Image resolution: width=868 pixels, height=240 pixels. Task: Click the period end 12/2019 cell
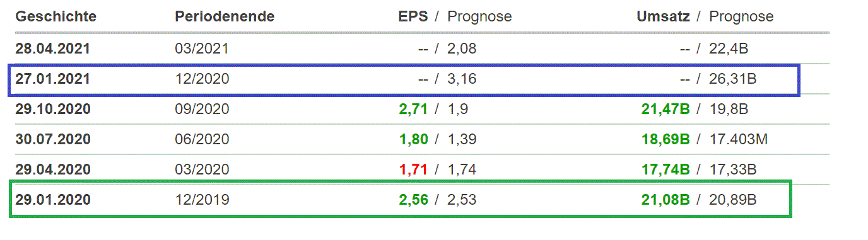202,200
